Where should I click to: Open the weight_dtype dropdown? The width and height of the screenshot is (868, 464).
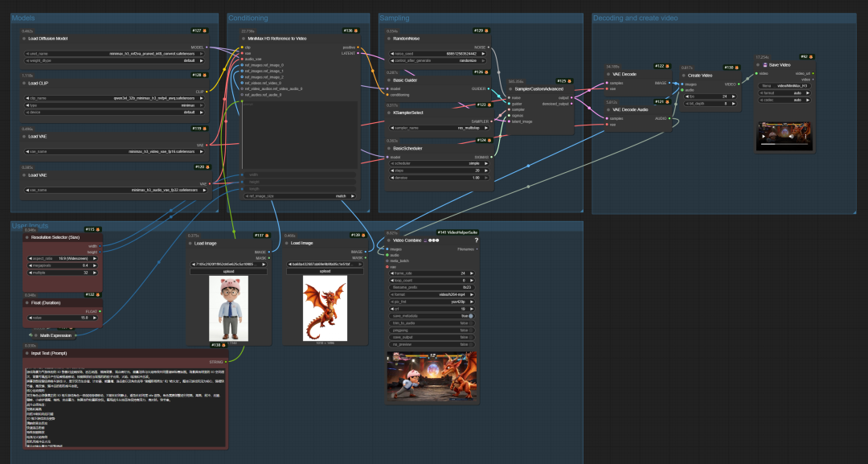[x=115, y=60]
